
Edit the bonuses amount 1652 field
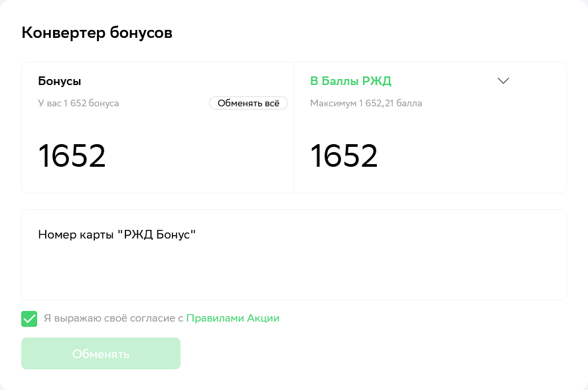72,155
